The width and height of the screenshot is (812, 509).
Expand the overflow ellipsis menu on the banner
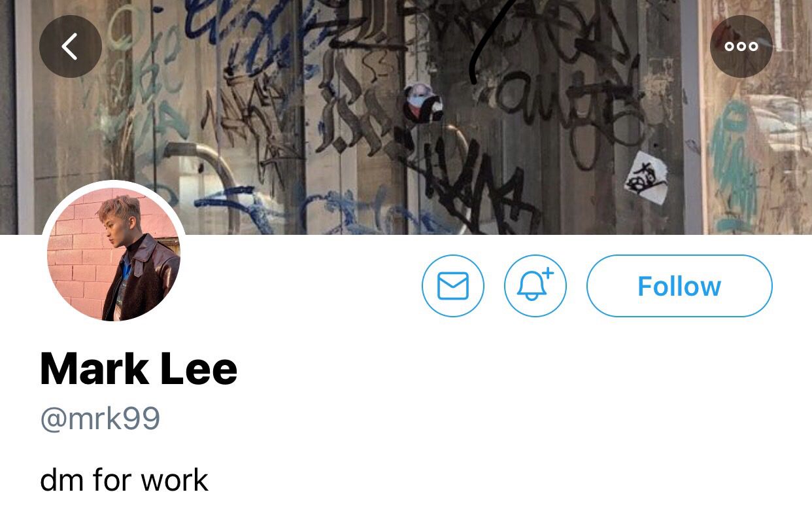click(x=741, y=46)
